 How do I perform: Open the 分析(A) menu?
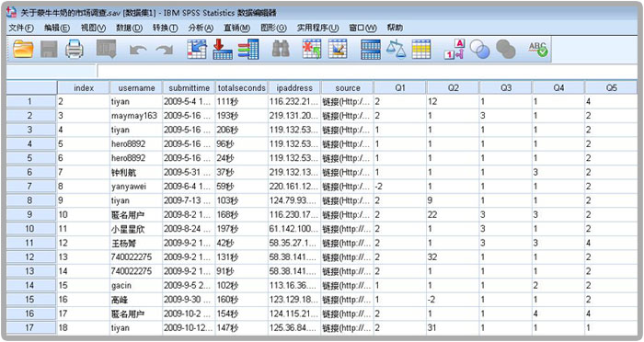point(201,28)
